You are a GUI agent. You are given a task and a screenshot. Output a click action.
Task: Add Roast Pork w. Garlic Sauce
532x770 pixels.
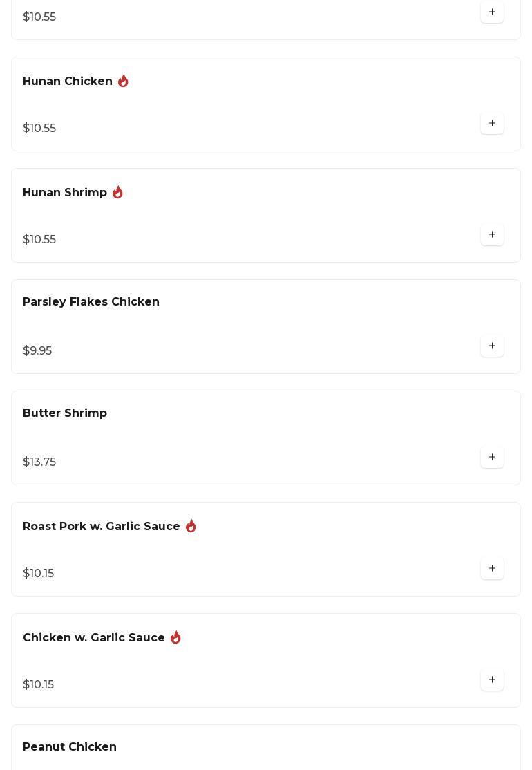coord(492,568)
